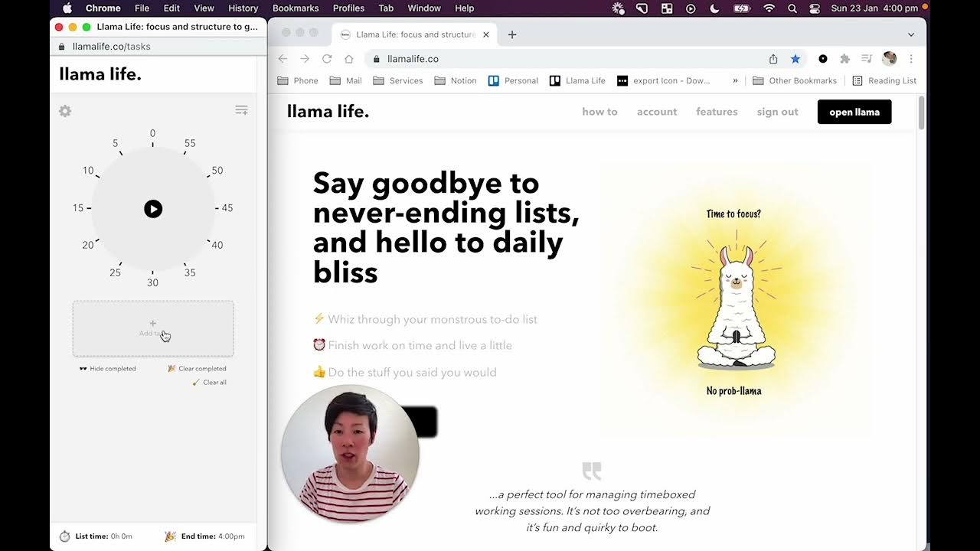
Task: Open the black circular extension icon
Action: click(x=823, y=59)
